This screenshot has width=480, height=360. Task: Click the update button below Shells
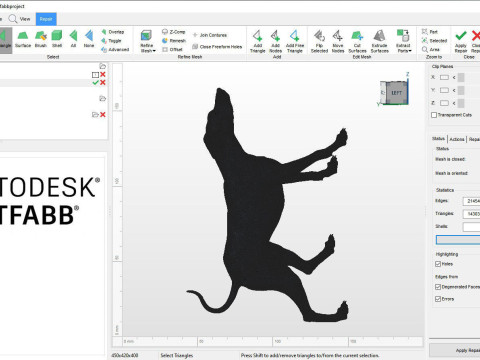[458, 240]
